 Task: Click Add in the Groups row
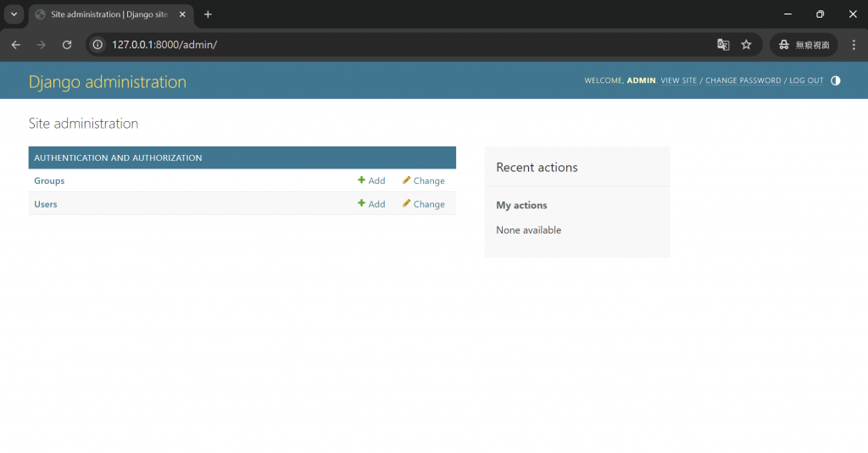371,181
